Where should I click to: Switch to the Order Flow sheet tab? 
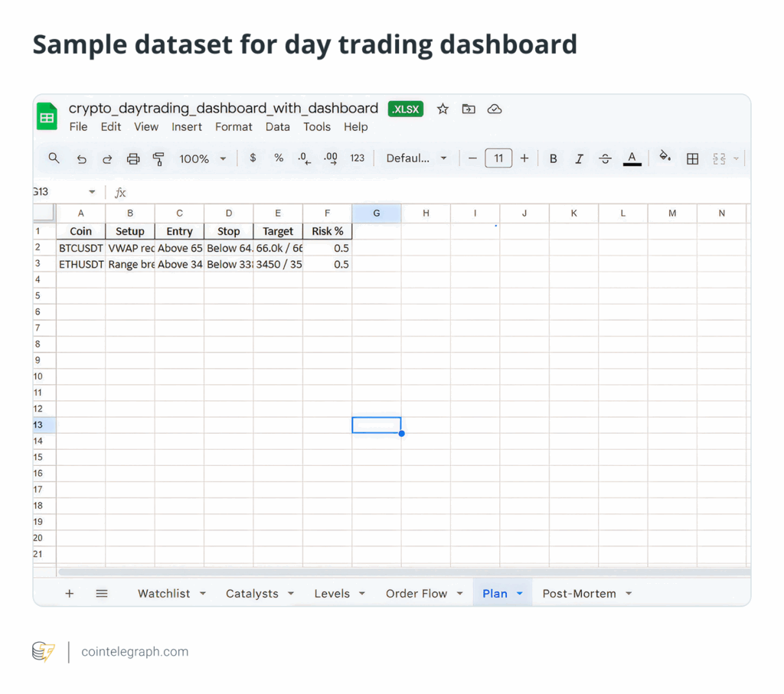(x=416, y=593)
